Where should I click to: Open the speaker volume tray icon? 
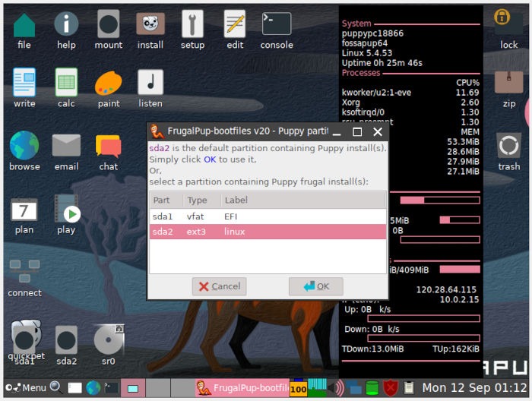[336, 388]
